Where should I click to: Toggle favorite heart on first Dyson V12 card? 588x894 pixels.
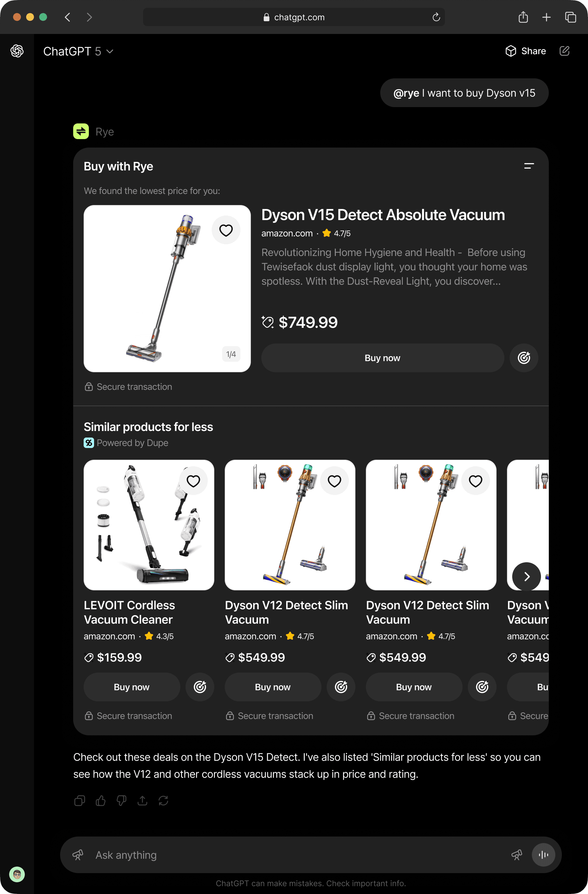[x=335, y=481]
